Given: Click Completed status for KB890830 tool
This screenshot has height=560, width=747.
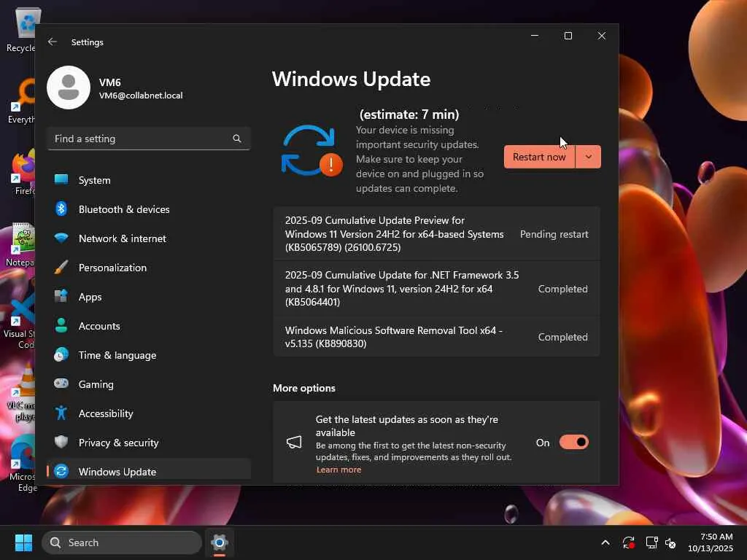Looking at the screenshot, I should point(562,337).
